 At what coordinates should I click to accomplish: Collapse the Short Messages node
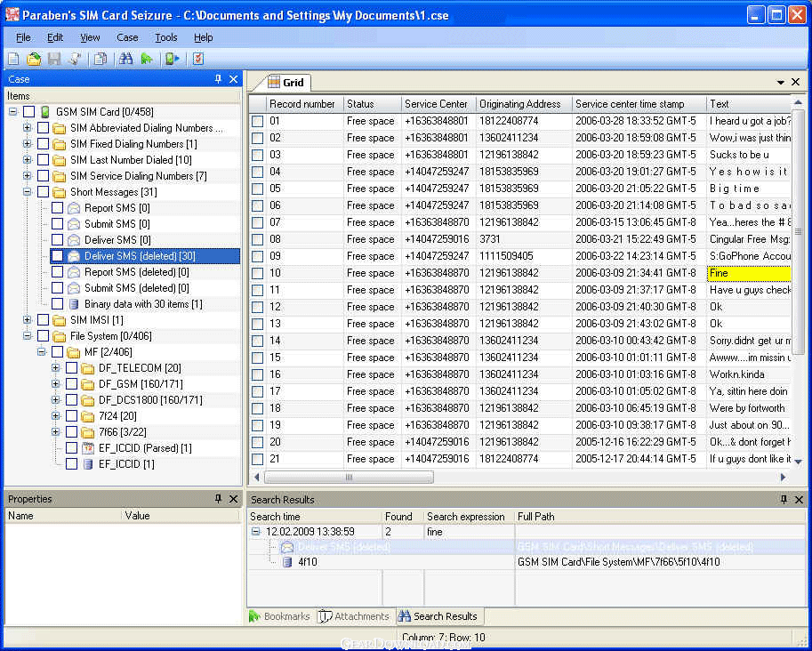pyautogui.click(x=27, y=192)
